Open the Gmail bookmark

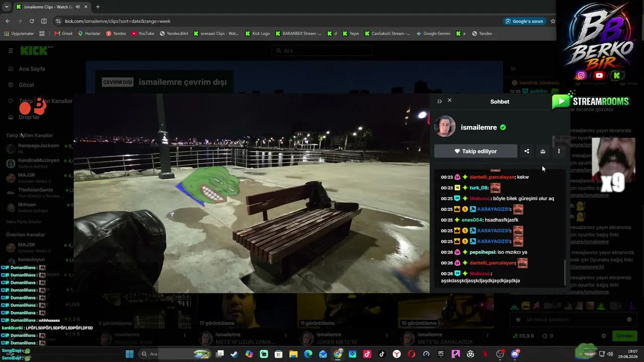63,34
